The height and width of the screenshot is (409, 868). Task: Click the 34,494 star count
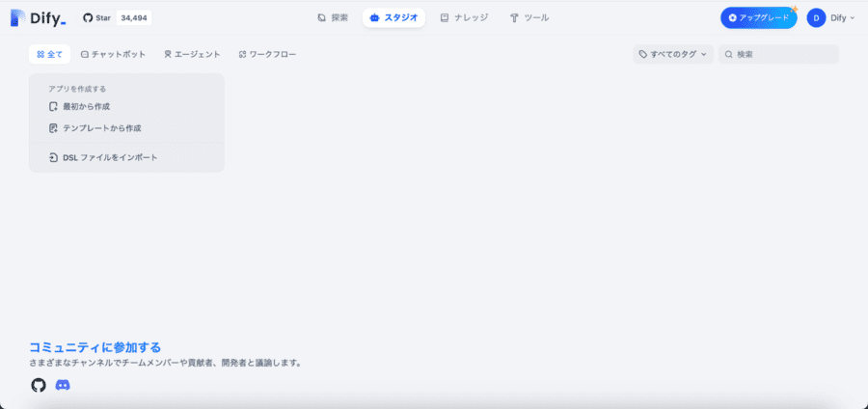134,17
